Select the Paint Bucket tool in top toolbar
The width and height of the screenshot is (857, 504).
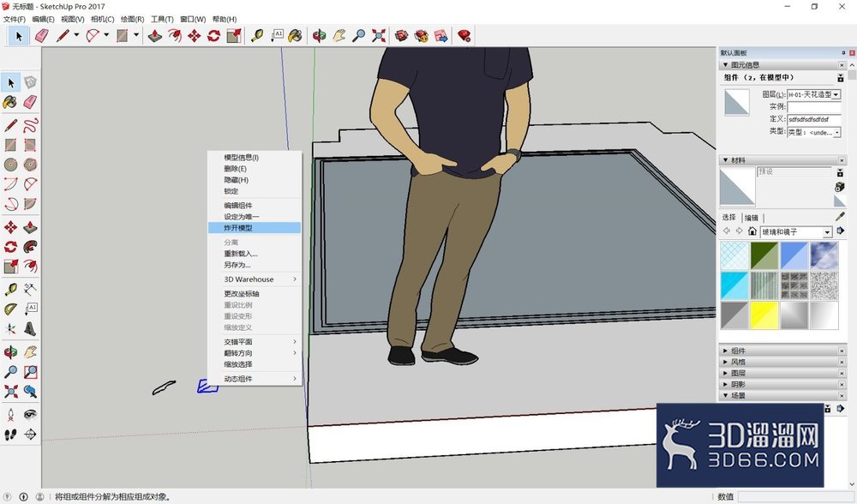295,36
